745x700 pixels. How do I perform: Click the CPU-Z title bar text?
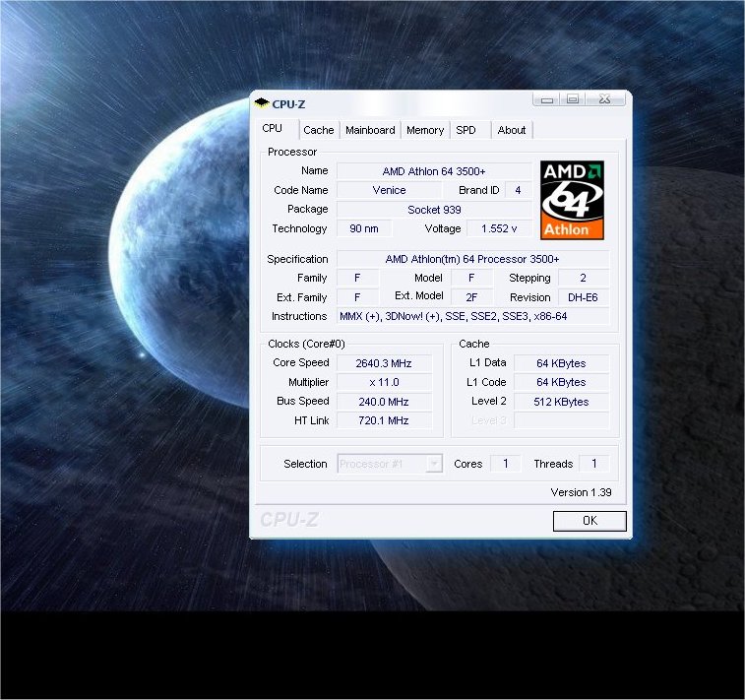pos(288,104)
